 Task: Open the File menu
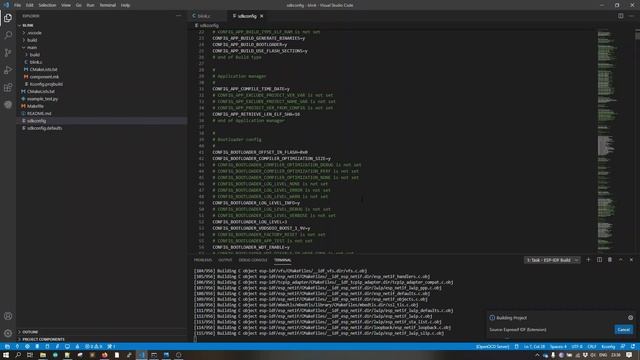pyautogui.click(x=18, y=5)
